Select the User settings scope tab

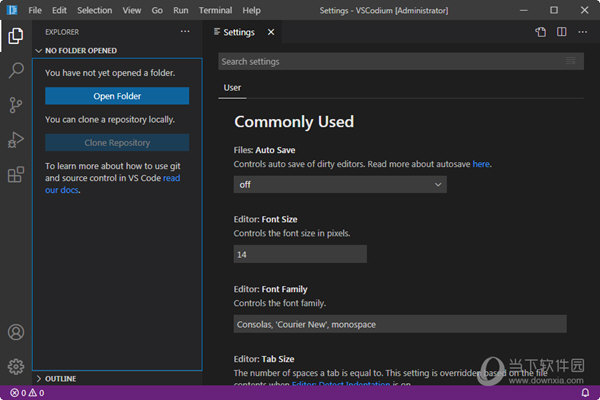point(232,88)
